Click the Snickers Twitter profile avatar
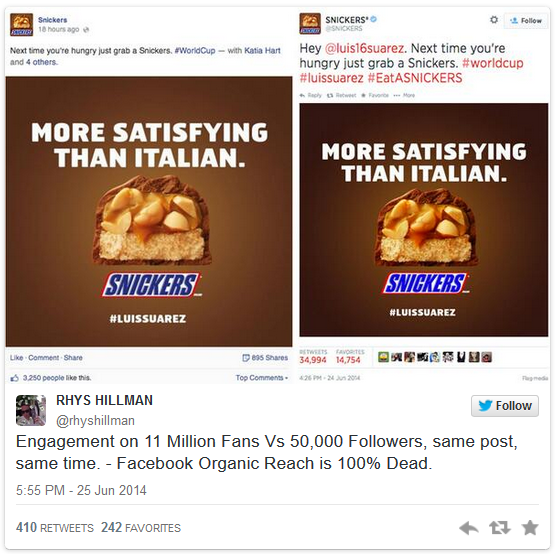 point(310,24)
